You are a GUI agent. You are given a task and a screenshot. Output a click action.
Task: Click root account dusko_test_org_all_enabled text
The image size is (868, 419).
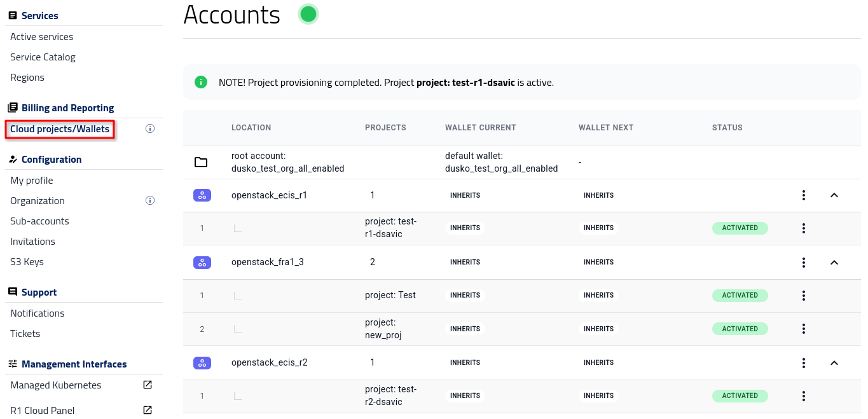(x=288, y=162)
